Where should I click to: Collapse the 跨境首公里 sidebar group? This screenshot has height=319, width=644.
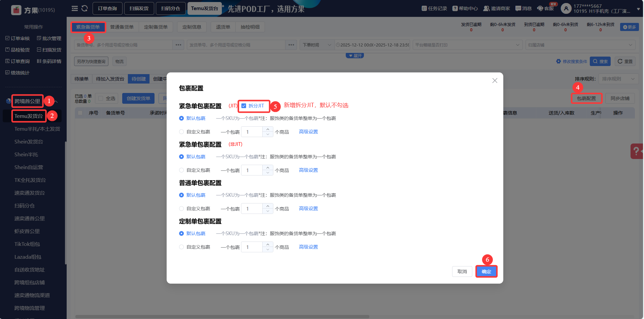pos(56,101)
